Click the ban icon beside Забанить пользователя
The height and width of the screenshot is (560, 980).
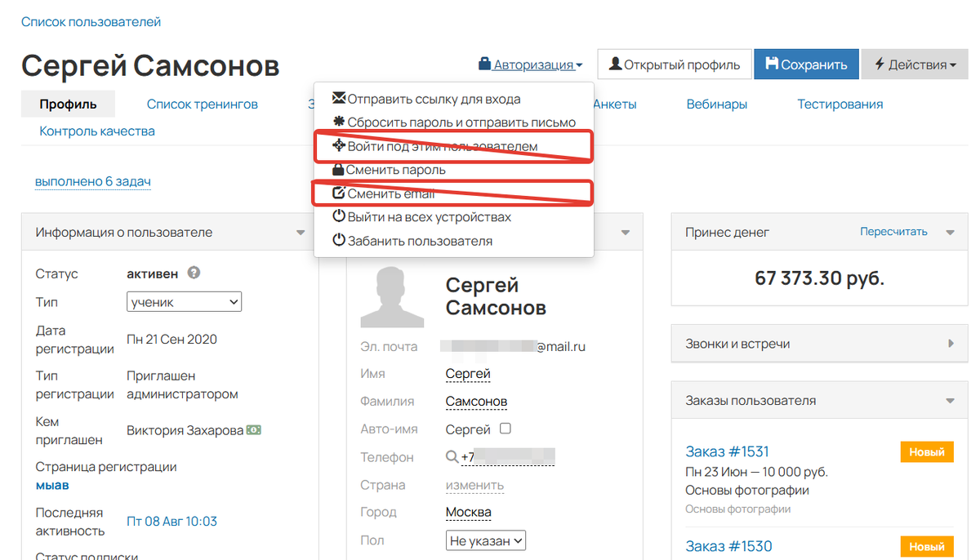(338, 240)
